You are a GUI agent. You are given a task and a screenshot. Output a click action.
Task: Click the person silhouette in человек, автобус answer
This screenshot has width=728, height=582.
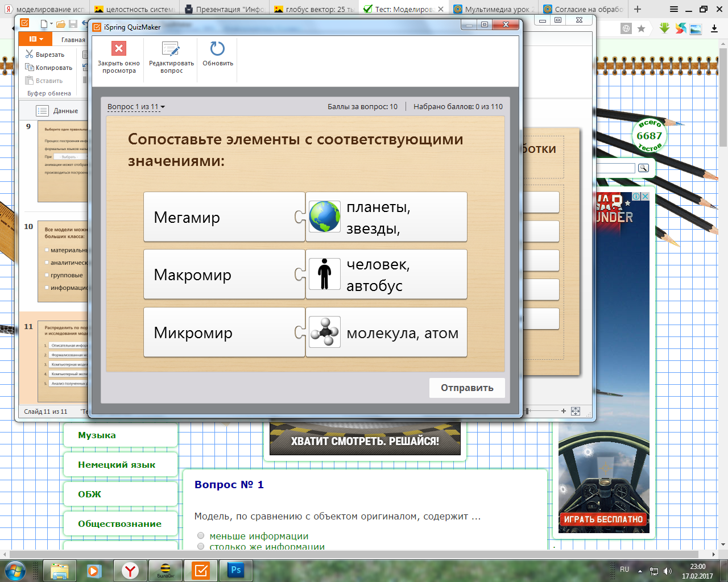point(325,275)
